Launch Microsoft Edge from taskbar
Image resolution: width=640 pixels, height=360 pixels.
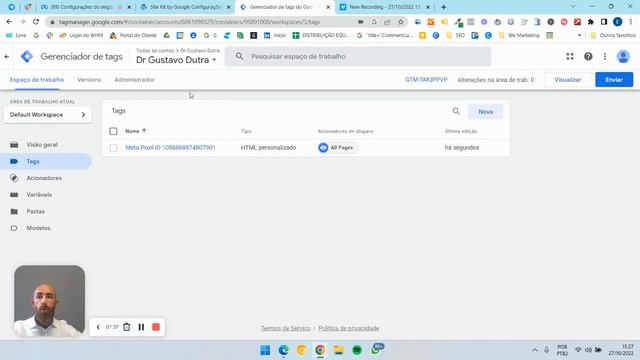(283, 350)
